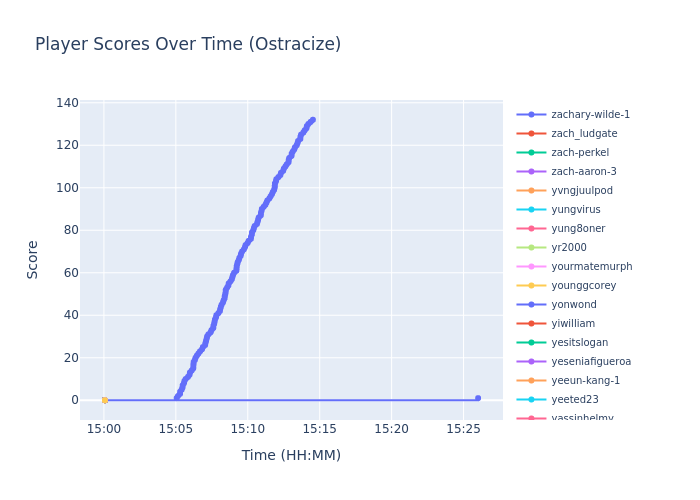Select the yesitslogan legend label
This screenshot has width=700, height=500.
click(x=579, y=343)
